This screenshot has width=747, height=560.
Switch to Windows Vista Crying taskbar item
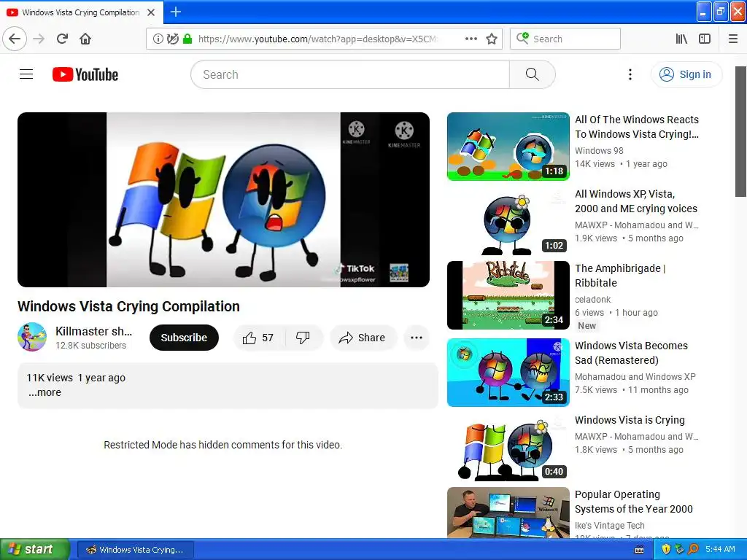(x=135, y=550)
